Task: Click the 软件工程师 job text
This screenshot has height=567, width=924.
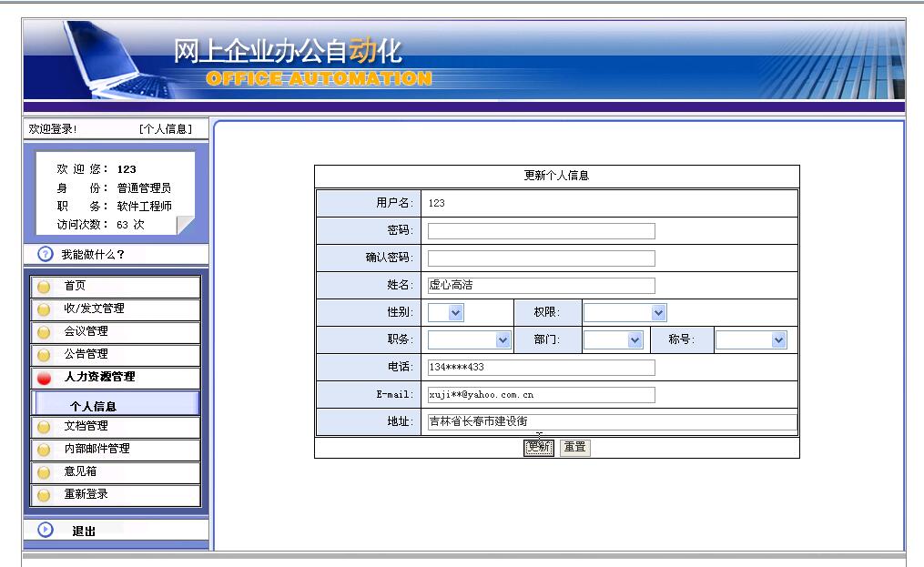Action: tap(145, 207)
